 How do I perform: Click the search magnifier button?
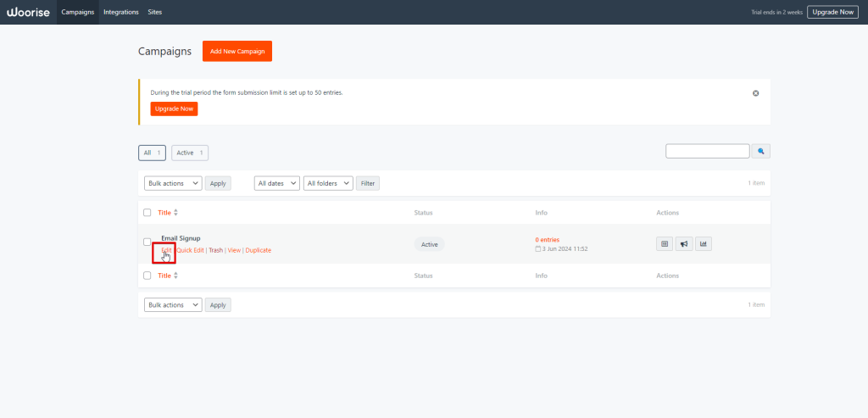(761, 151)
